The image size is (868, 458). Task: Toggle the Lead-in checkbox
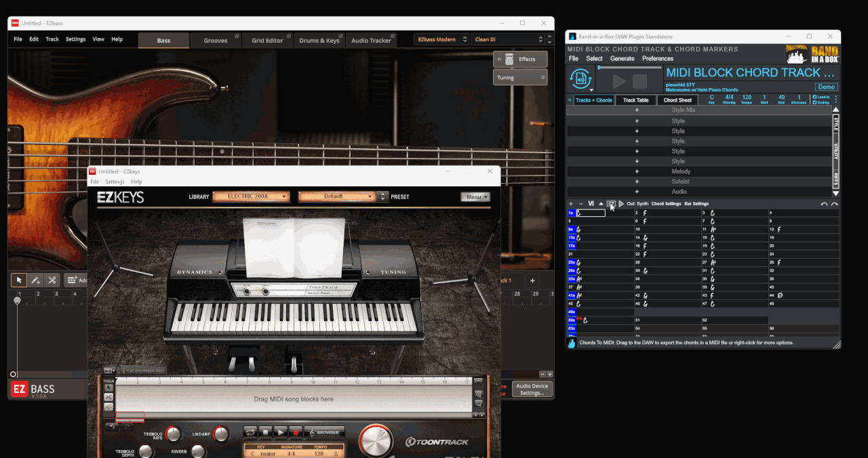point(814,98)
